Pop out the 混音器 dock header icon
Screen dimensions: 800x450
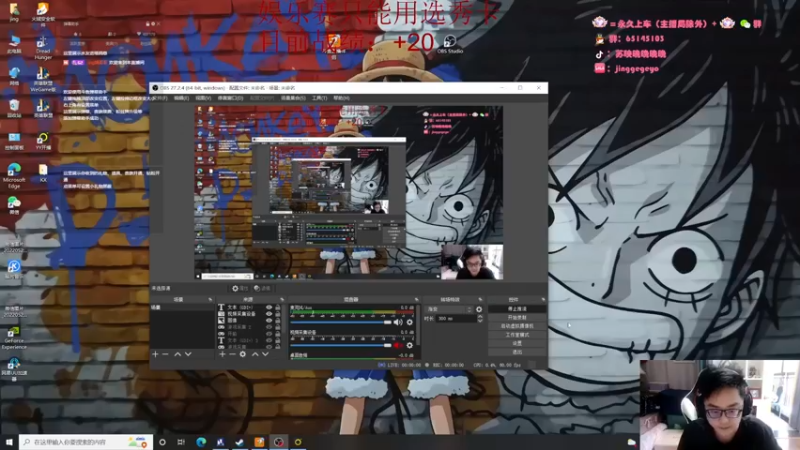(416, 299)
